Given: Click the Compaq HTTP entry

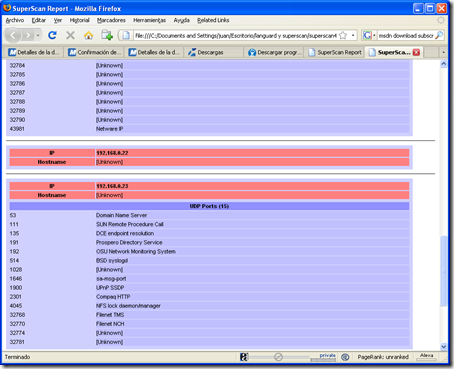Looking at the screenshot, I should [113, 297].
